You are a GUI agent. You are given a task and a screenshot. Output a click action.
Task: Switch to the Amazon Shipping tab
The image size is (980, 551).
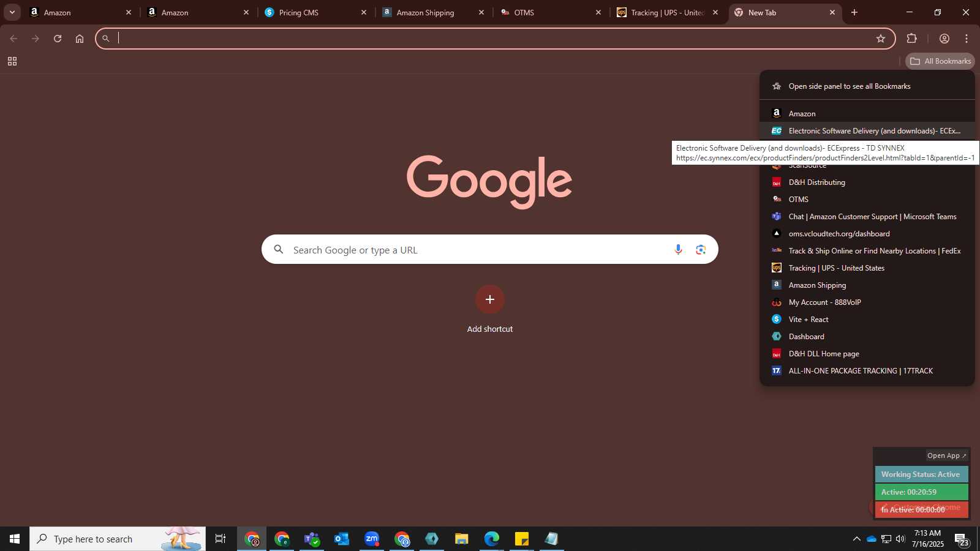pos(434,12)
